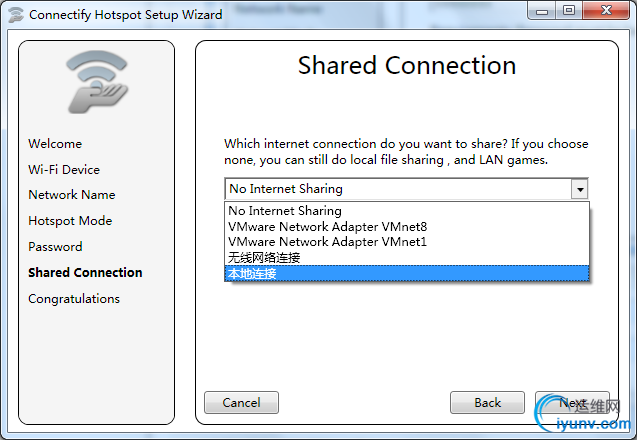Screen dimensions: 637x440
Task: Jump to the Network Name step
Action: coord(72,195)
